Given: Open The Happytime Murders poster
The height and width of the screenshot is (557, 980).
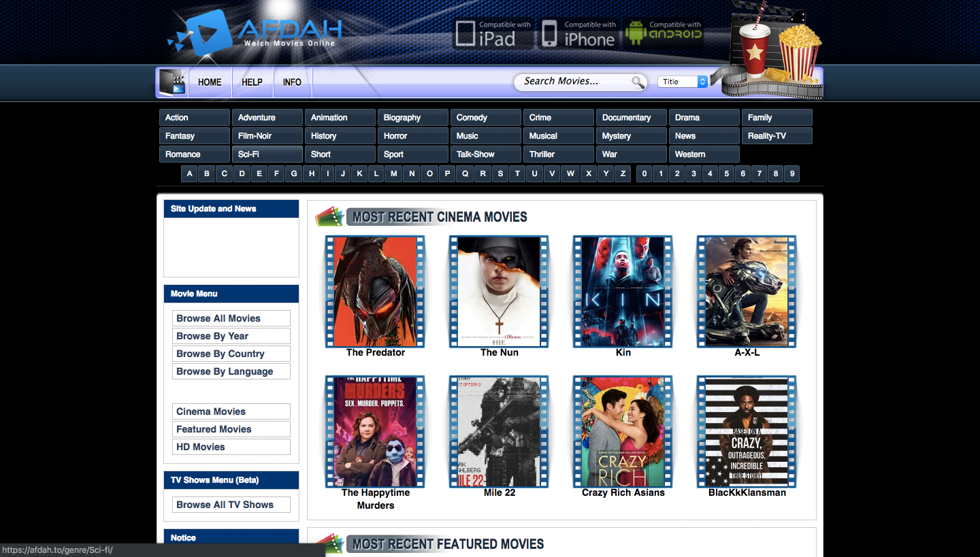Looking at the screenshot, I should (375, 432).
